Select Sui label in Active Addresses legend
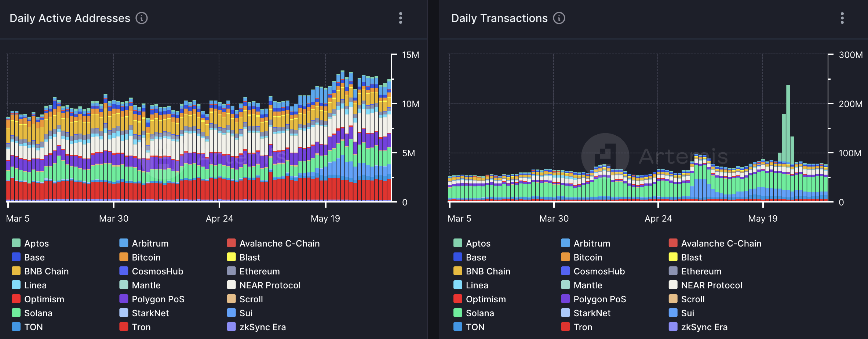Screen dimensions: 868x339 (246, 313)
